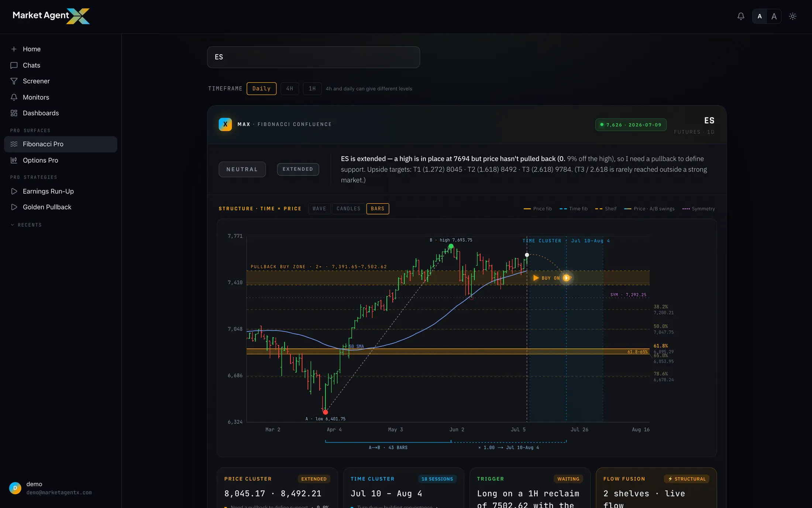Open the Screener menu item

click(61, 81)
